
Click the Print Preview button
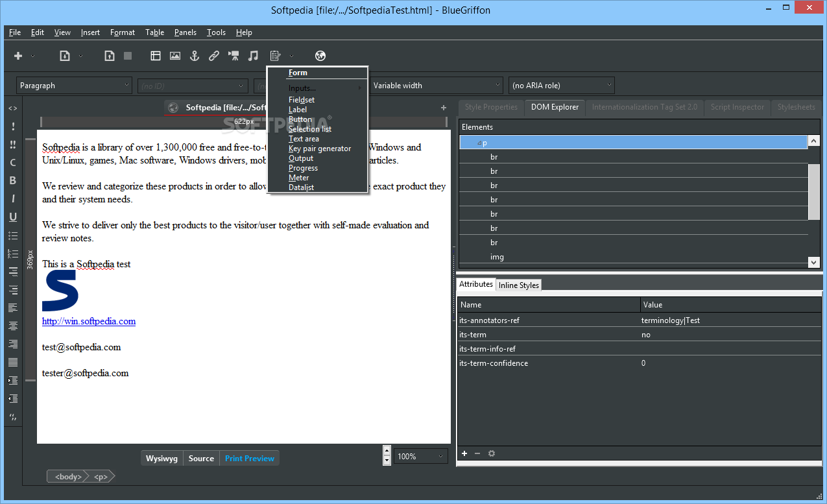point(249,459)
